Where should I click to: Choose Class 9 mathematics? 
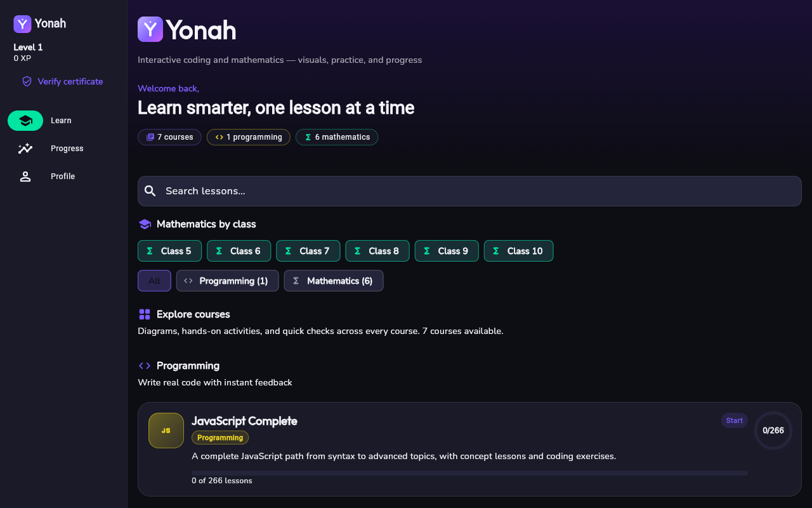pos(446,251)
